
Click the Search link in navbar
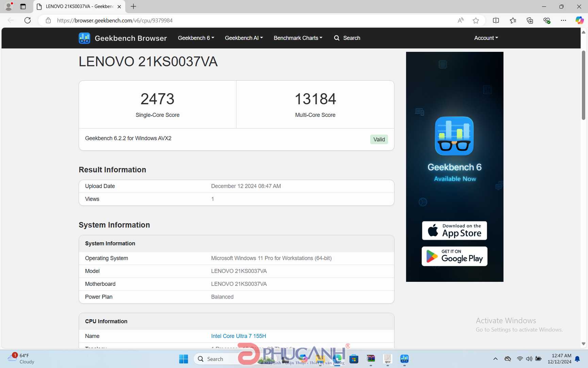pos(347,38)
